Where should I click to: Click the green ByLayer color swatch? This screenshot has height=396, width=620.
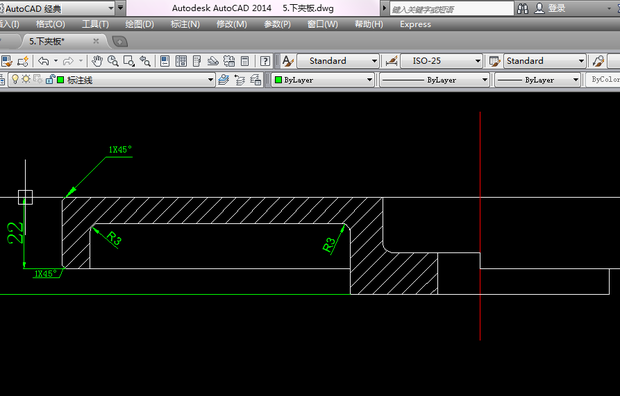coord(278,80)
